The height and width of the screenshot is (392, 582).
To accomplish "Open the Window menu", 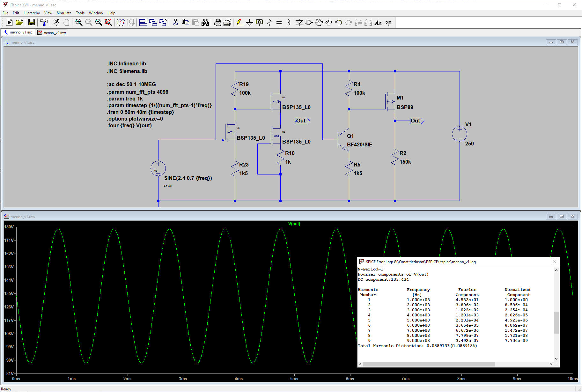I will [96, 13].
